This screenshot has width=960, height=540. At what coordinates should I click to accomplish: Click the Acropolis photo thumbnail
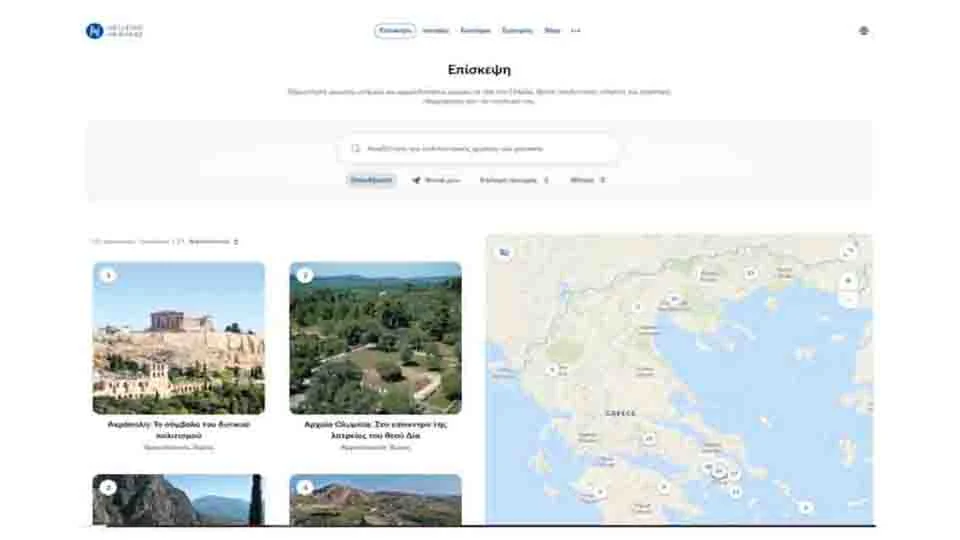point(179,338)
